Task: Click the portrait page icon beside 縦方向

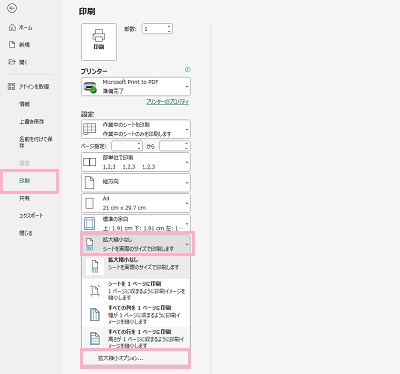Action: click(x=89, y=182)
